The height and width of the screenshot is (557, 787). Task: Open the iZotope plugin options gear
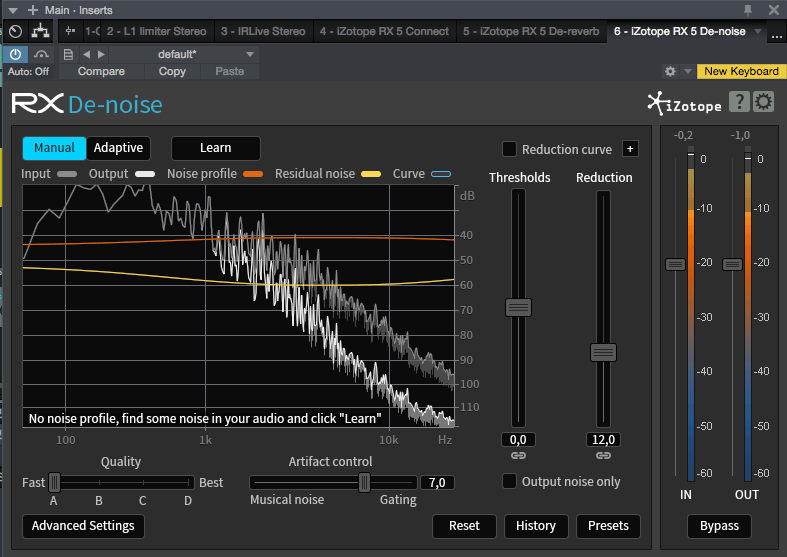(764, 101)
